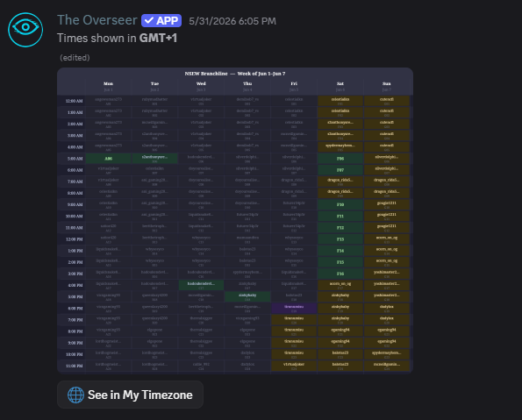Click the Friday 11:00 PM virtualjoker slot

[x=294, y=366]
